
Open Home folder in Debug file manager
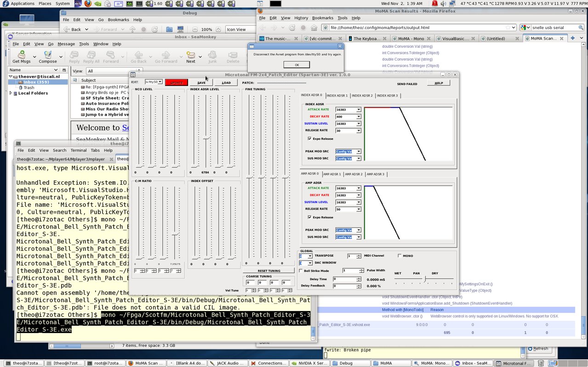click(169, 29)
